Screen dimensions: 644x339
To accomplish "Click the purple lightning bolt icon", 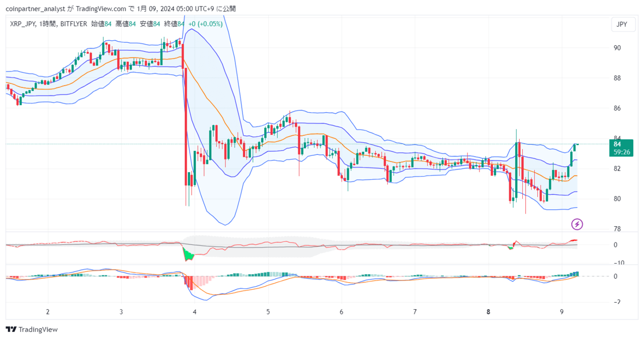I will (577, 224).
